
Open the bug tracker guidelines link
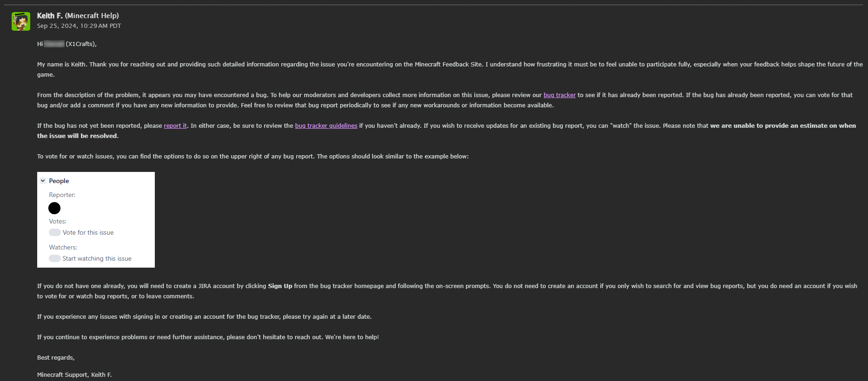tap(326, 126)
